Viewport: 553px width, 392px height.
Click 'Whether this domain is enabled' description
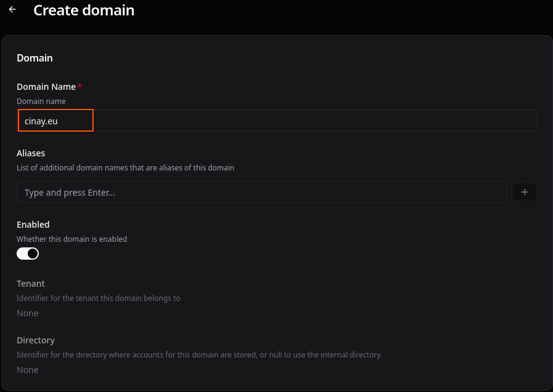(x=72, y=239)
